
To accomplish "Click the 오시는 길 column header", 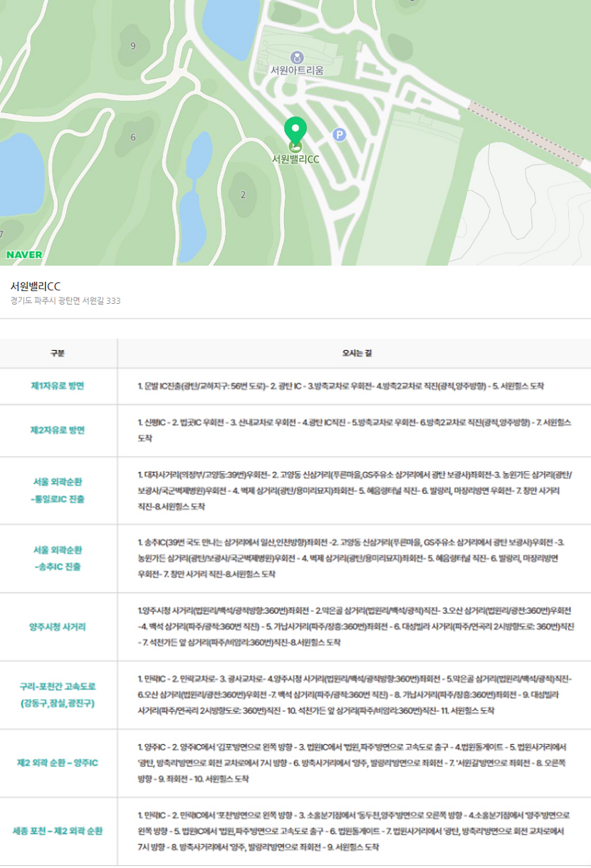I will [x=353, y=353].
